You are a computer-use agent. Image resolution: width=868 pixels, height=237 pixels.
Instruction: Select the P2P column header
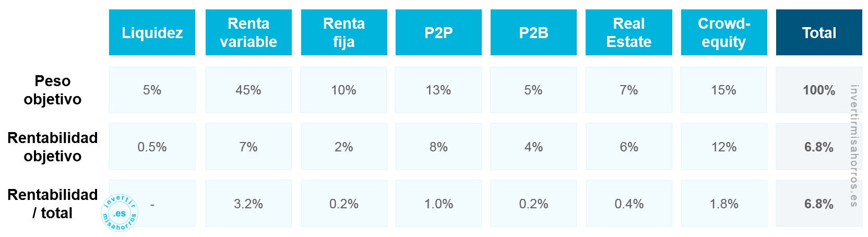pyautogui.click(x=438, y=32)
